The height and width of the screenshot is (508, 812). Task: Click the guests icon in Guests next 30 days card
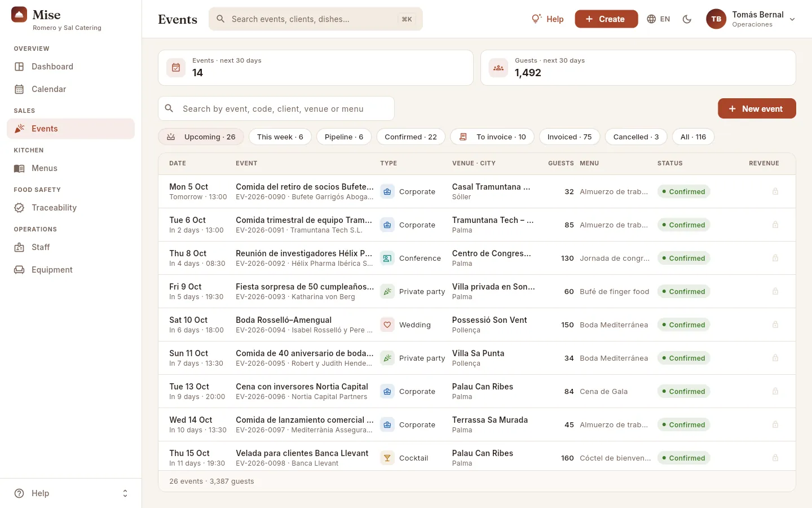[x=498, y=68]
